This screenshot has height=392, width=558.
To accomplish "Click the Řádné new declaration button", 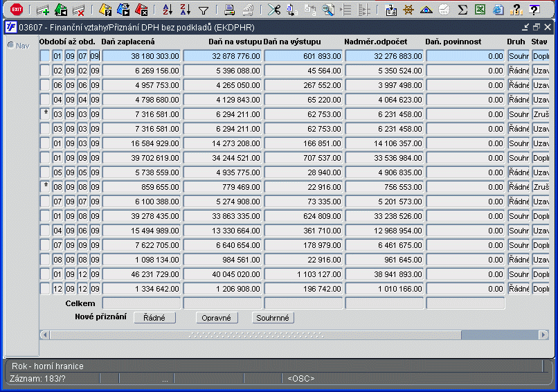I will (x=154, y=318).
